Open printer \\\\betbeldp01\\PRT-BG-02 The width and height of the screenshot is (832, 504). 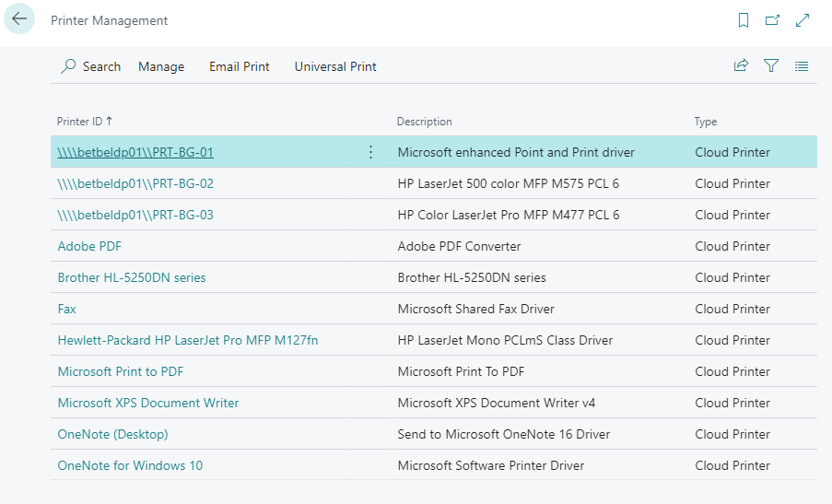coord(135,183)
